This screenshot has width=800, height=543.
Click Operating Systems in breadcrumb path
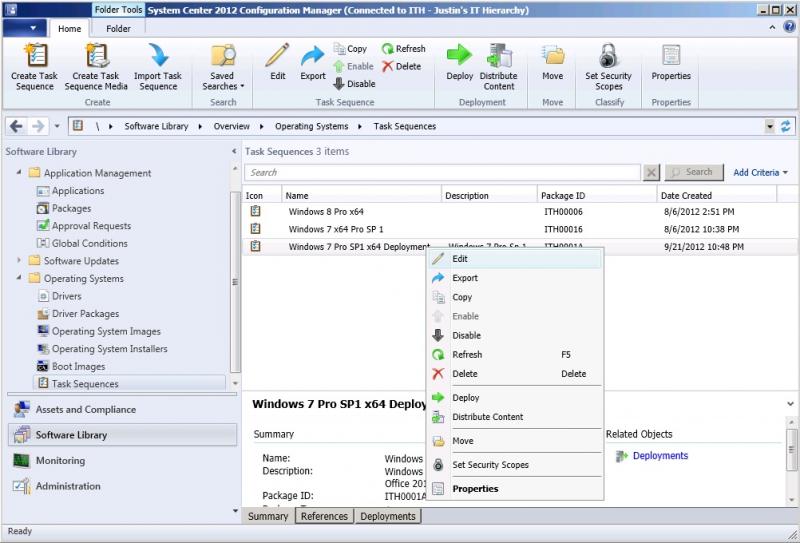[311, 126]
